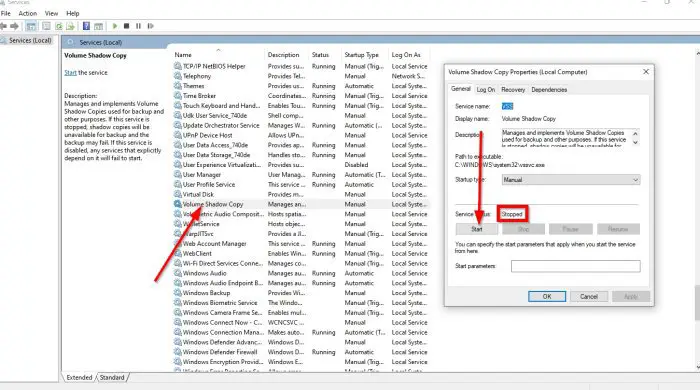Screen dimensions: 700x390
Task: Switch to the Extended view tab
Action: click(79, 378)
